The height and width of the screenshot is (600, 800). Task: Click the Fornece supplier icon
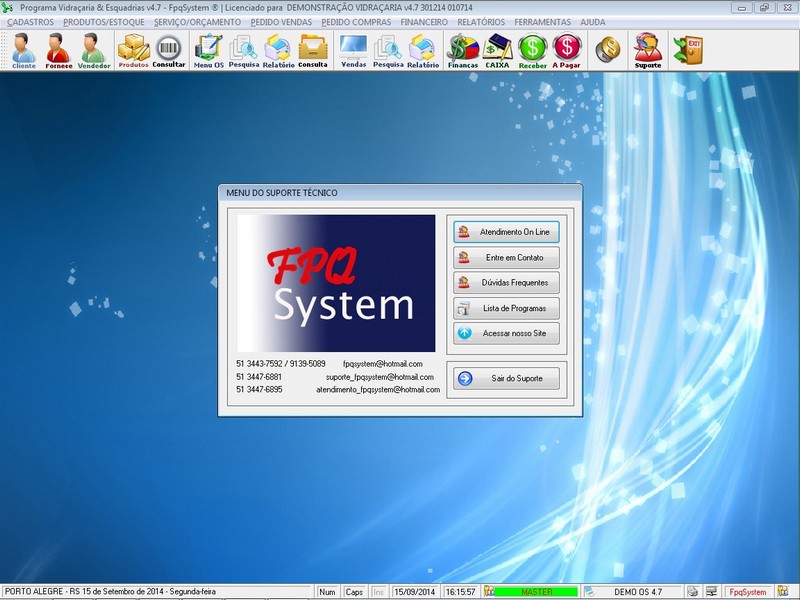[58, 50]
